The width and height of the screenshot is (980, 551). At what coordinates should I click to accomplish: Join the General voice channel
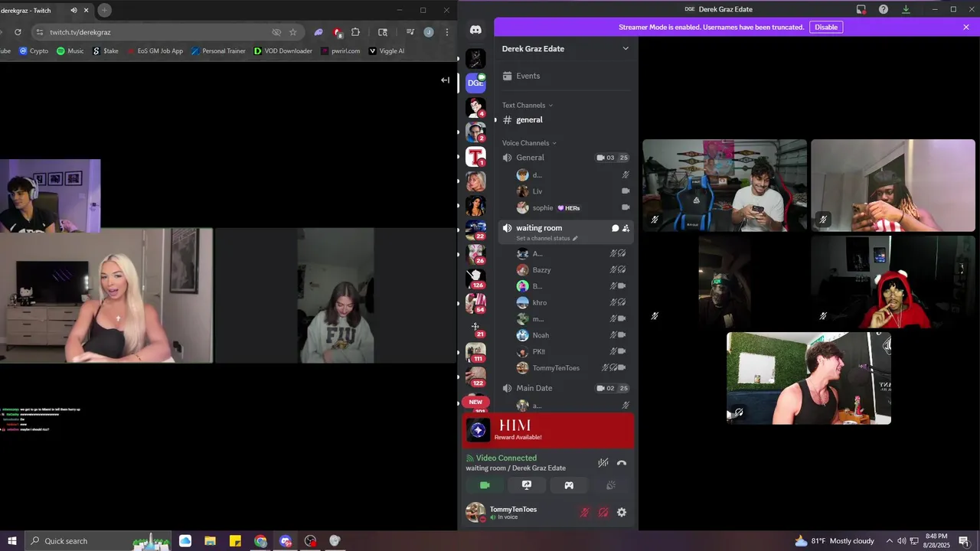pyautogui.click(x=566, y=158)
